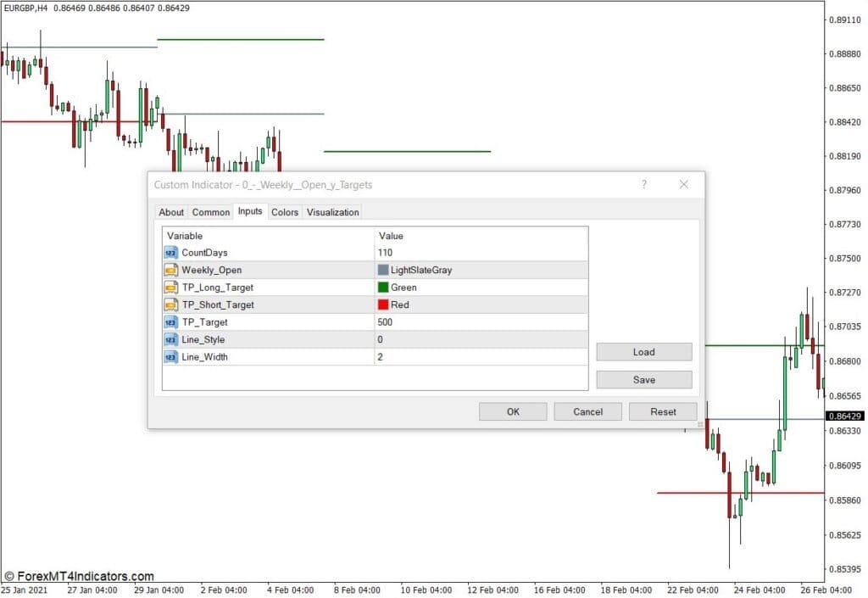Click the Line_Style integer variable icon
The height and width of the screenshot is (598, 868).
pyautogui.click(x=171, y=339)
